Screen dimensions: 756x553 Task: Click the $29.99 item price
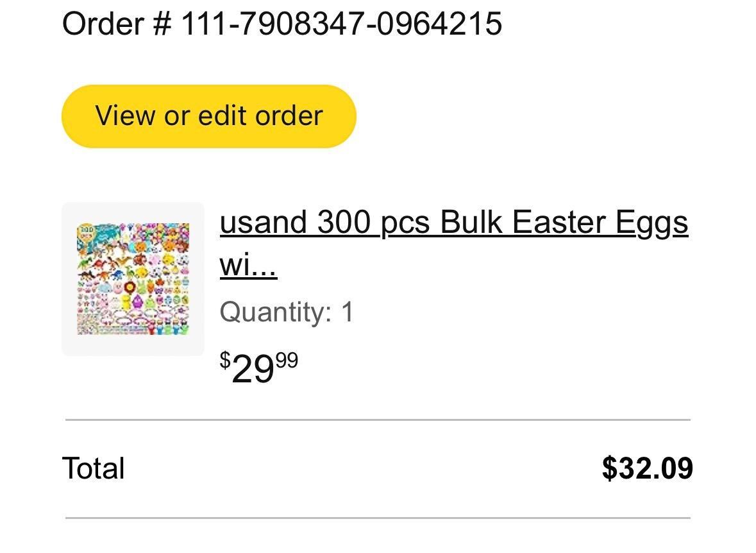tap(259, 369)
